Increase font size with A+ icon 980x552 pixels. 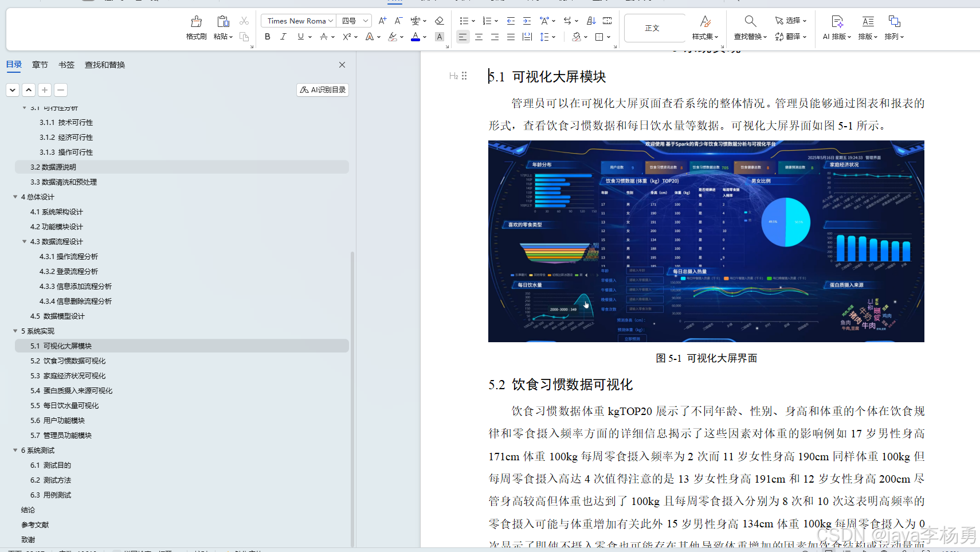point(382,21)
